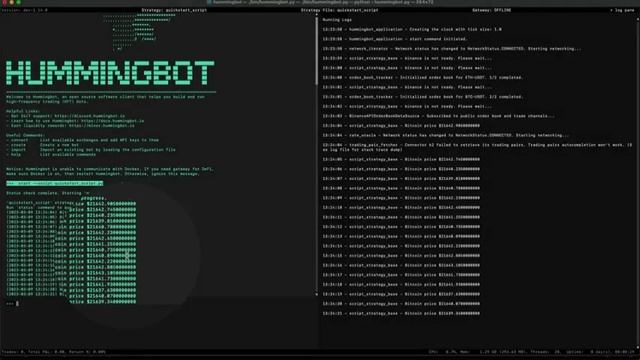Click the import command entry
Image resolution: width=640 pixels, height=360 pixels.
tap(91, 150)
